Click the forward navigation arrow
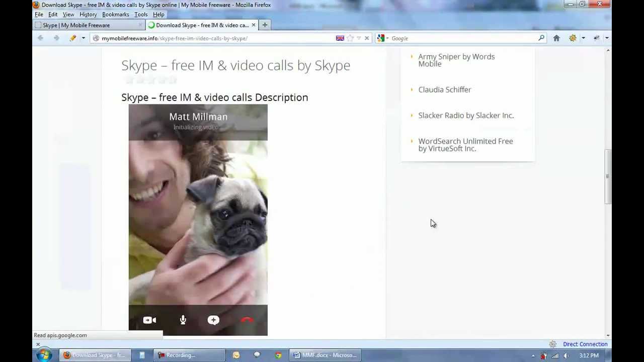The height and width of the screenshot is (362, 644). 56,38
